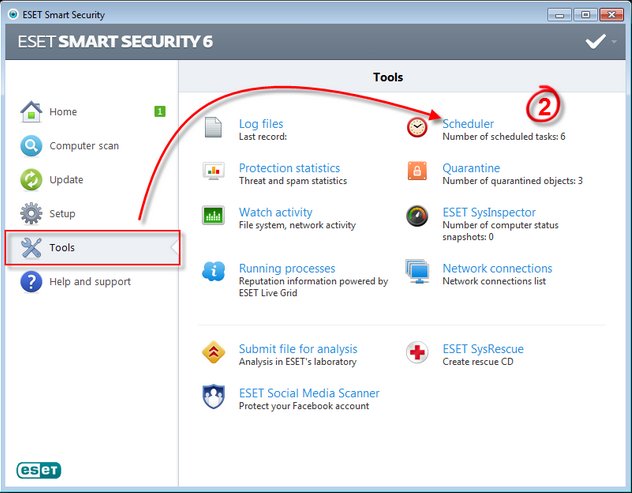Image resolution: width=632 pixels, height=493 pixels.
Task: Click 'Protect your Facebook account' text
Action: pos(304,406)
